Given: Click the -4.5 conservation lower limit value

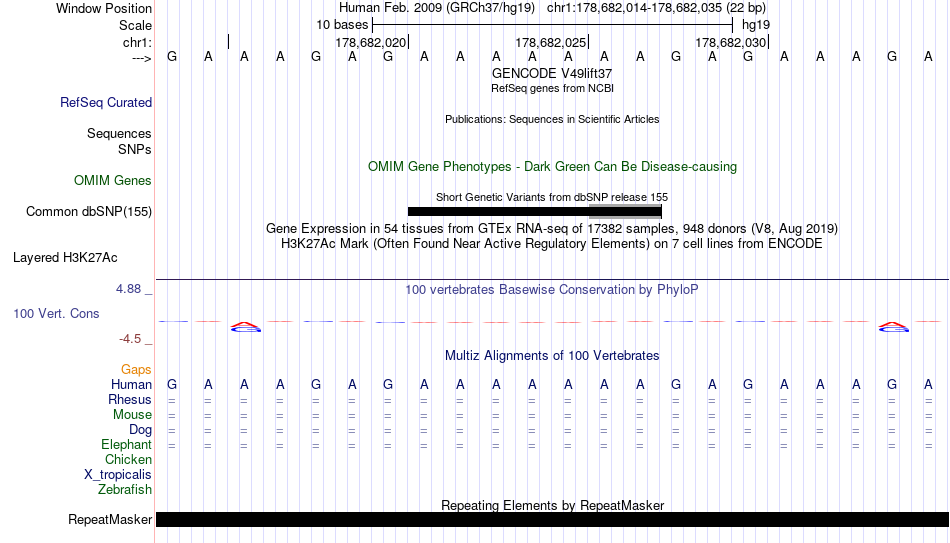Looking at the screenshot, I should click(x=130, y=339).
